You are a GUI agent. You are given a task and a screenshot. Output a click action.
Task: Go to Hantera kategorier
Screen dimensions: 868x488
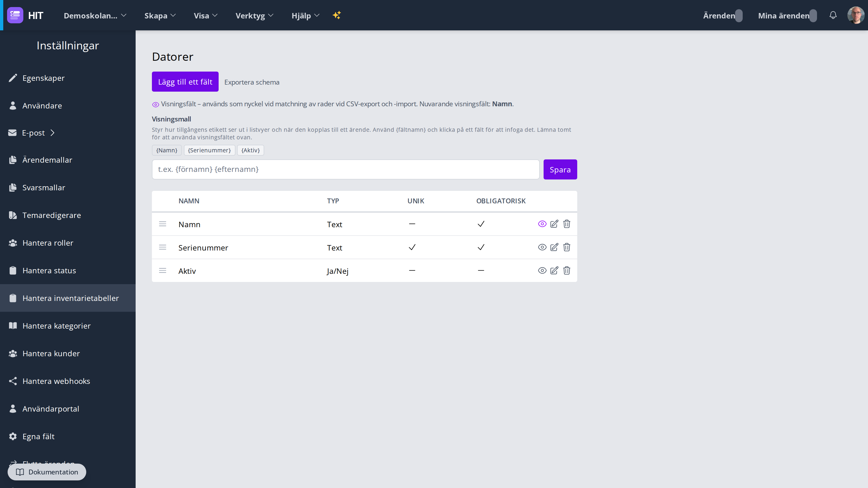click(68, 326)
